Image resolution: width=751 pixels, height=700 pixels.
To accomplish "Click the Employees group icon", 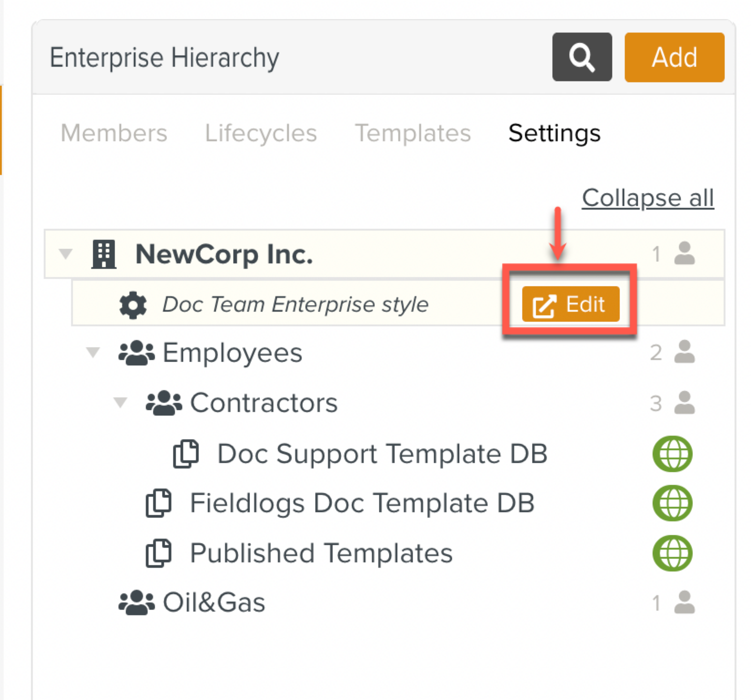I will click(136, 353).
